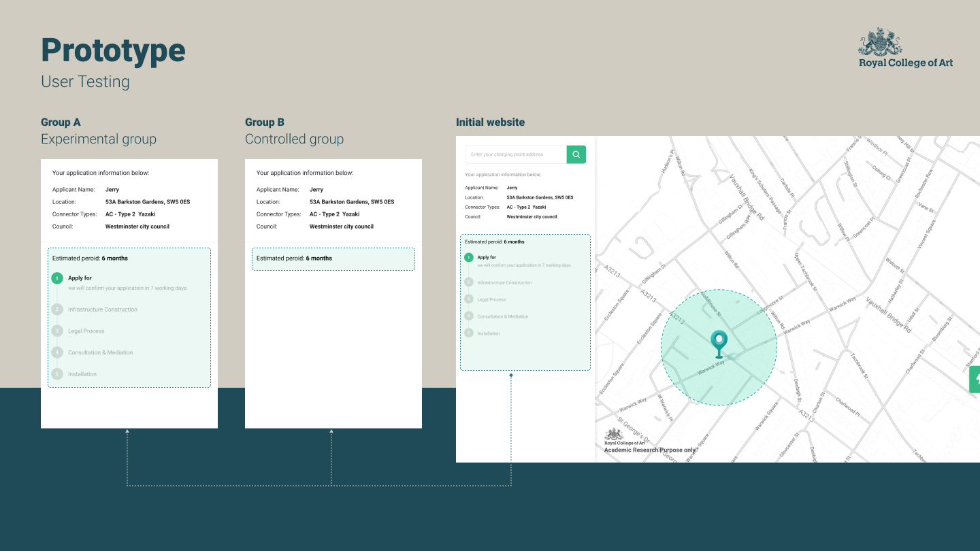Viewport: 980px width, 551px height.
Task: Click the 'Prototype' slide title
Action: point(113,50)
